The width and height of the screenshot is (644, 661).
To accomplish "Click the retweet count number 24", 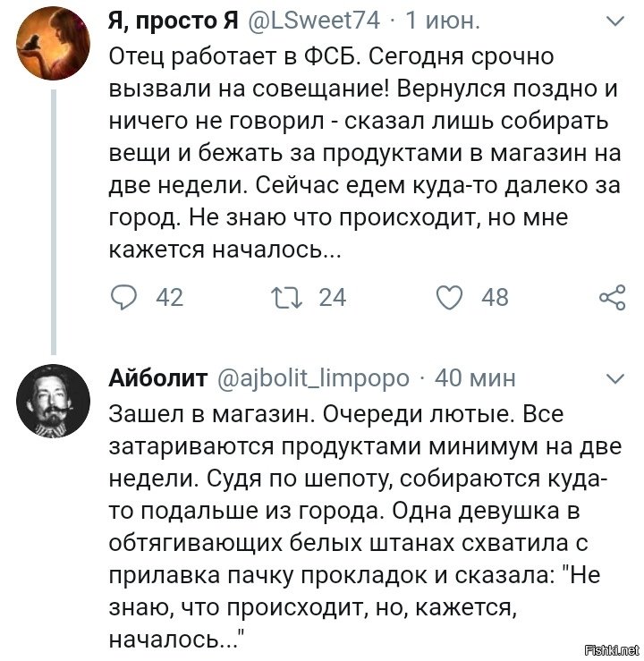I will click(332, 297).
